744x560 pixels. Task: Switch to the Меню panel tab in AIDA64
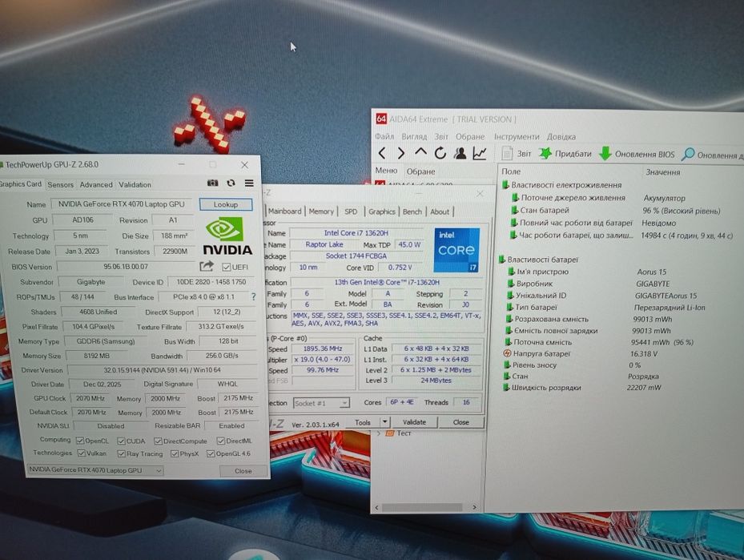click(x=386, y=171)
